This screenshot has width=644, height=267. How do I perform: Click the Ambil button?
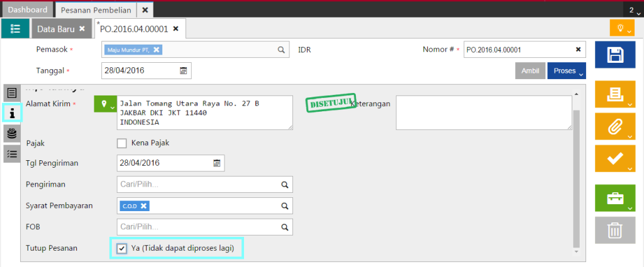click(x=530, y=71)
